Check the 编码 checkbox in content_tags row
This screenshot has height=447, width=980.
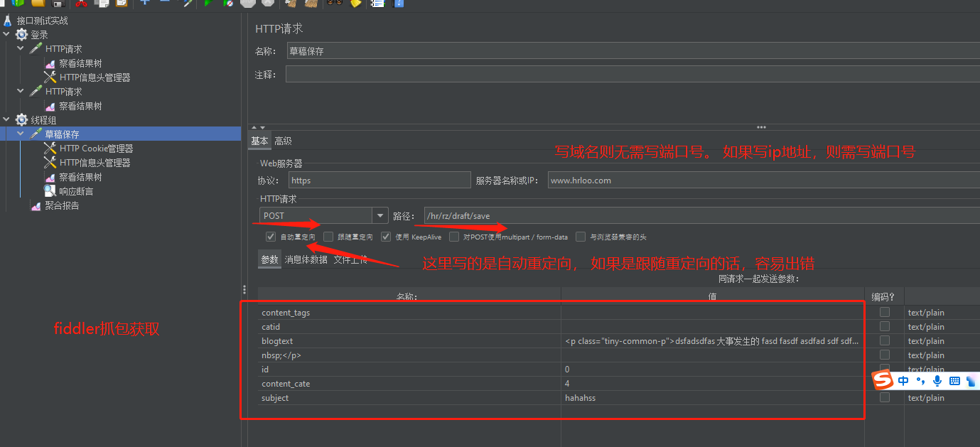[x=885, y=312]
